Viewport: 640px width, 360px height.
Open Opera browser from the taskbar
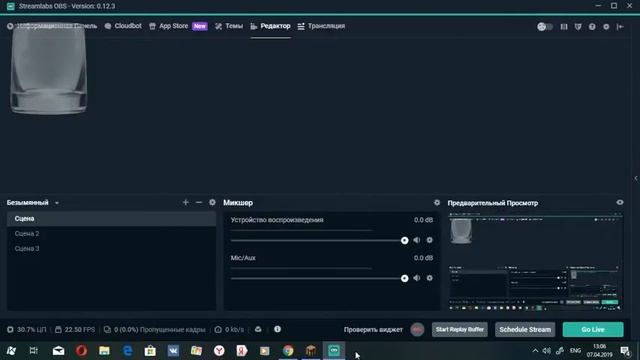point(81,350)
